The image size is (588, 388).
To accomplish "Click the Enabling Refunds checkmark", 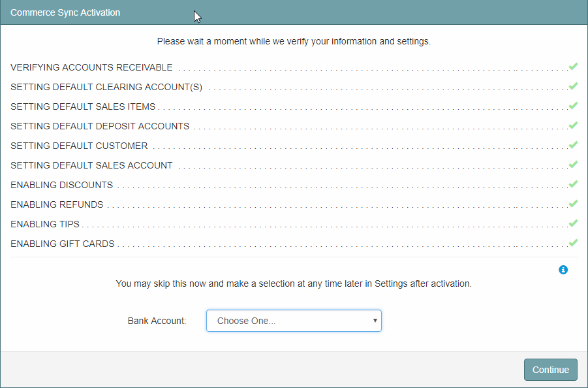I will pos(573,203).
